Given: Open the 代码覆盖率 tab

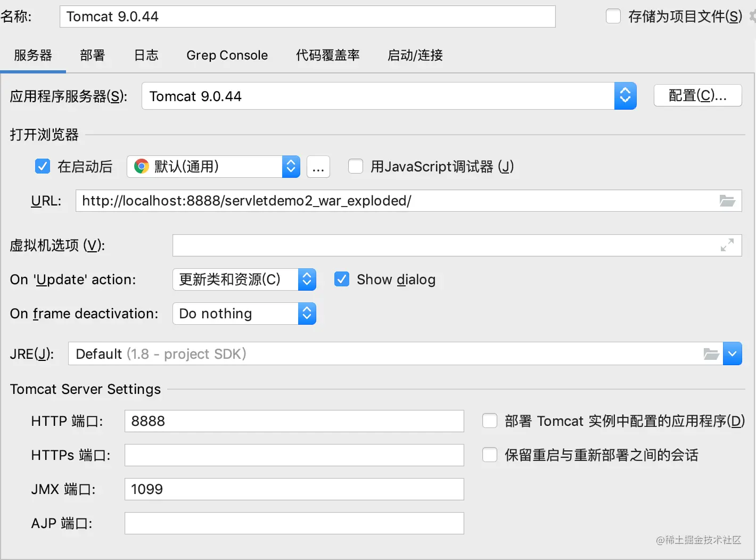Looking at the screenshot, I should pyautogui.click(x=328, y=55).
